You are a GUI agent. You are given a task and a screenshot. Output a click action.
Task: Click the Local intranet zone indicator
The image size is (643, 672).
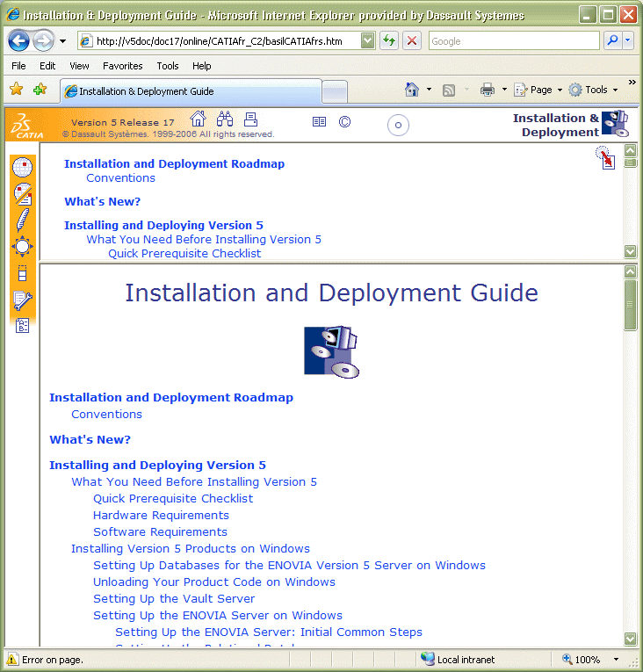pyautogui.click(x=458, y=659)
